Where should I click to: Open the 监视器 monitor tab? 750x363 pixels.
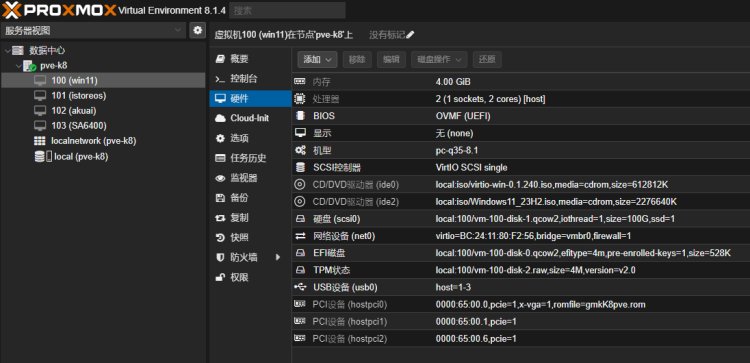click(251, 178)
